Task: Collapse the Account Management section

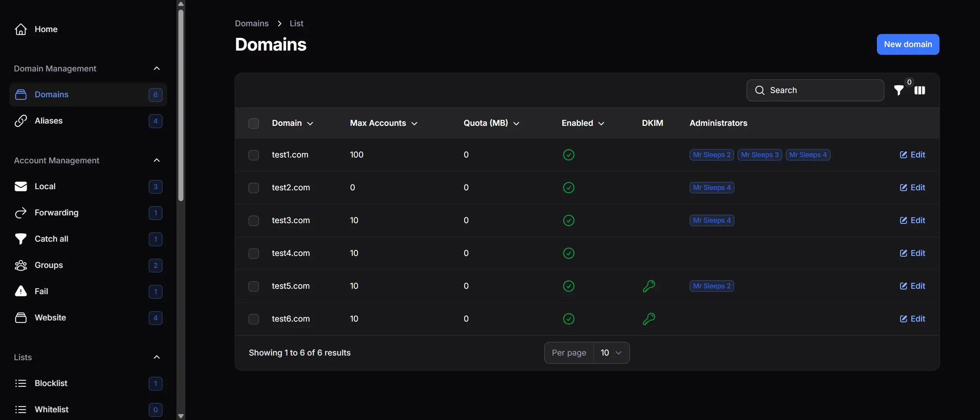Action: pyautogui.click(x=157, y=160)
